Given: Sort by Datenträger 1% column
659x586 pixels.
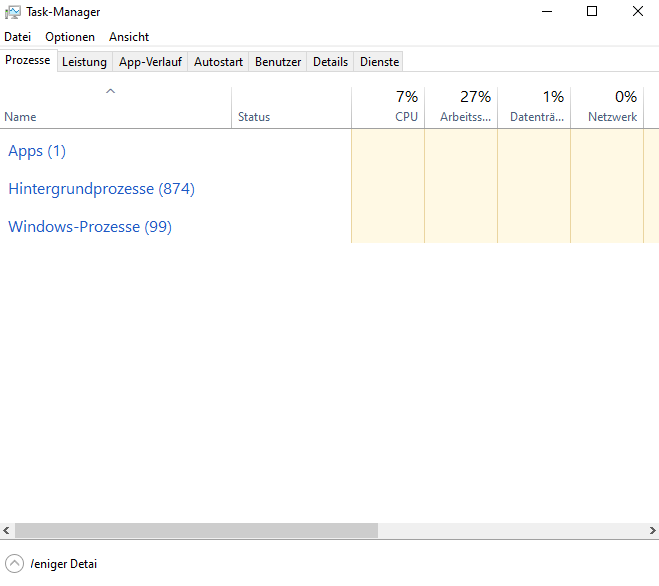Looking at the screenshot, I should pyautogui.click(x=534, y=107).
